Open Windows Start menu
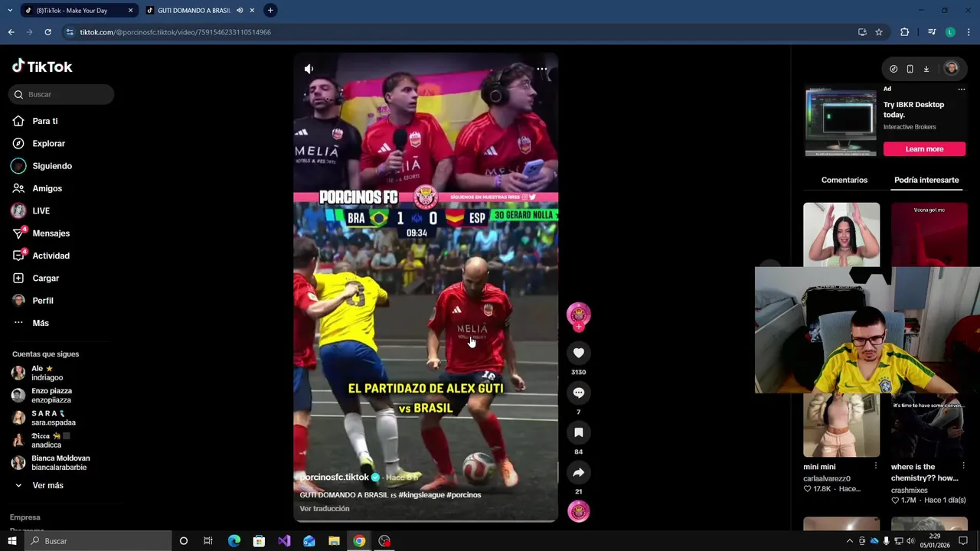 tap(11, 541)
